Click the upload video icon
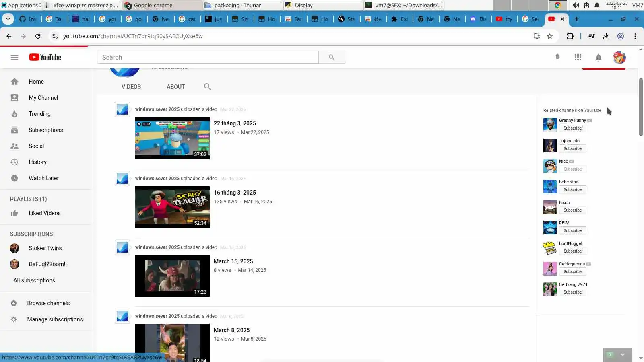This screenshot has width=644, height=362. [557, 57]
